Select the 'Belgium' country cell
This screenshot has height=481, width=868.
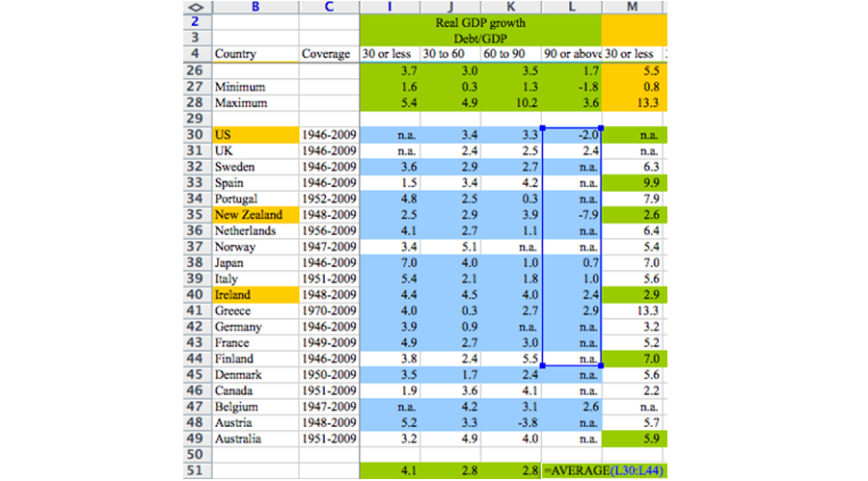(256, 407)
